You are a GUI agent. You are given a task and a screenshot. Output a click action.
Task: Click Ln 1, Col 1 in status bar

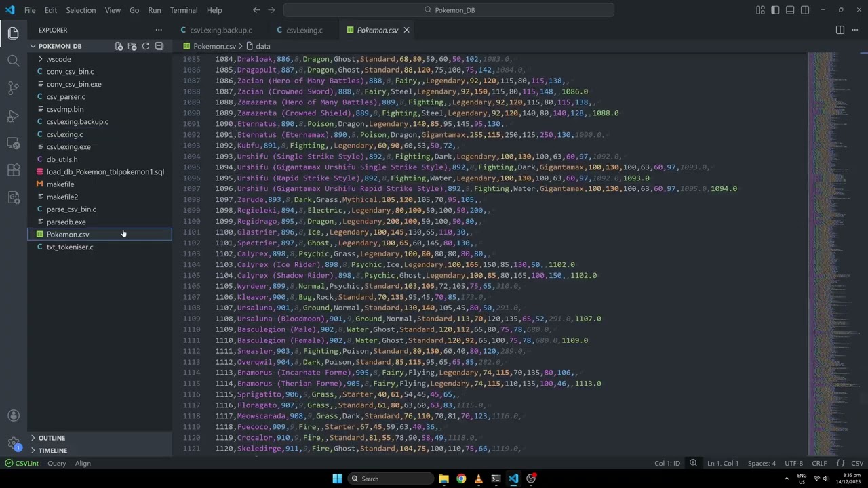(x=723, y=463)
